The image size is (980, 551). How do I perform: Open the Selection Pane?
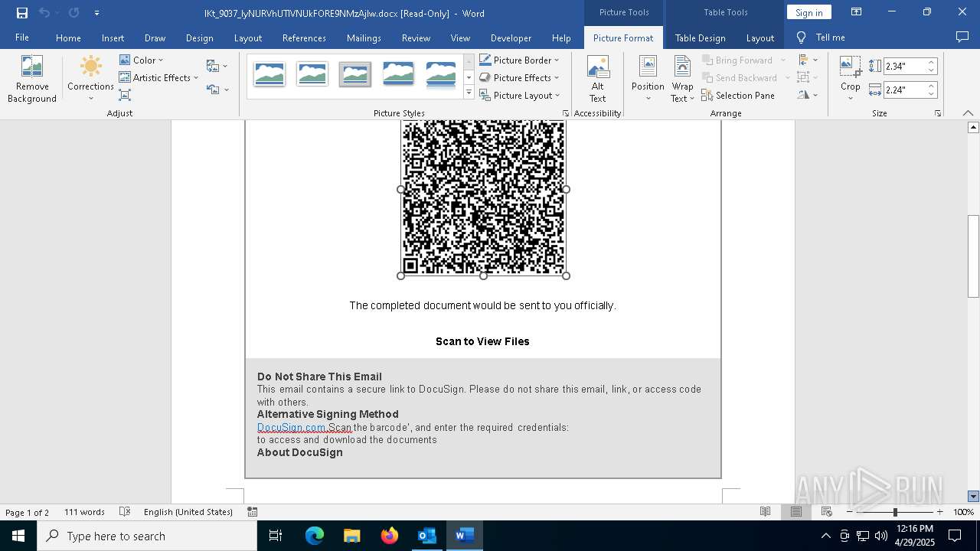coord(738,95)
